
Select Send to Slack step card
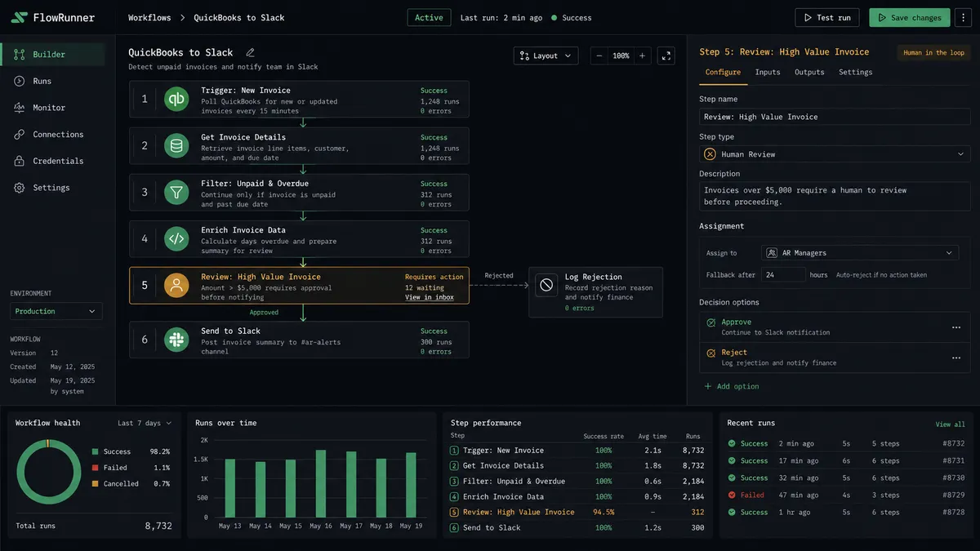(x=299, y=339)
